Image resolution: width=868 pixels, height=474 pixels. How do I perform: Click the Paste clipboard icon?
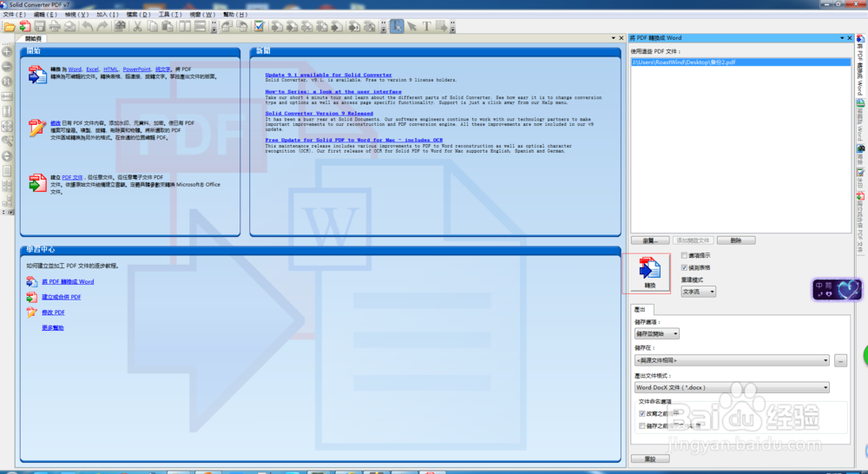click(x=168, y=27)
